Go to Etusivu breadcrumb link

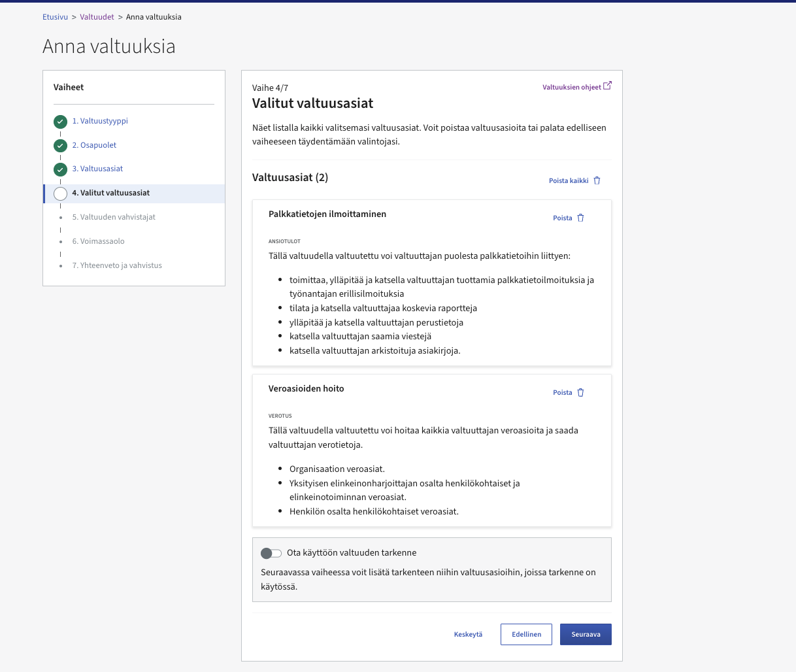point(55,17)
